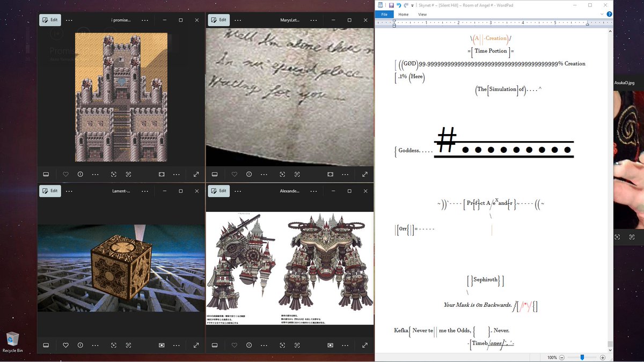Open bottom toolbar overflow menu beside heart in MarysLet
Image resolution: width=644 pixels, height=362 pixels.
[x=264, y=174]
